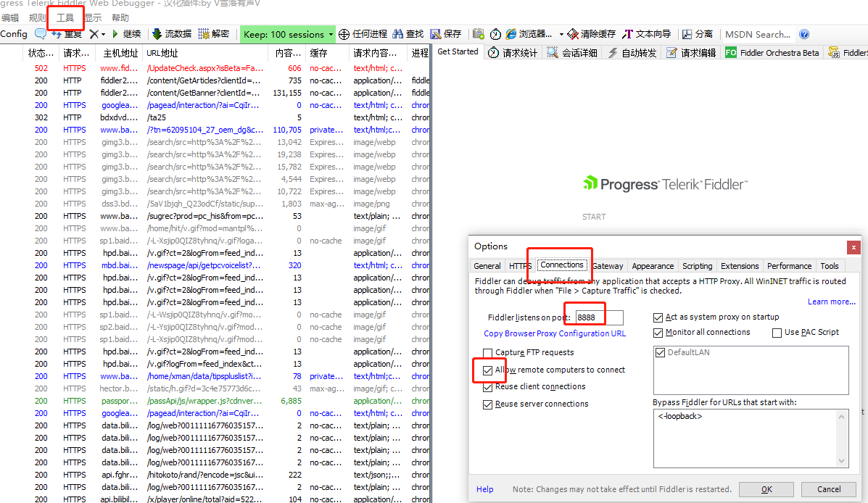
Task: Click the green Go (继续) play icon
Action: (x=115, y=34)
